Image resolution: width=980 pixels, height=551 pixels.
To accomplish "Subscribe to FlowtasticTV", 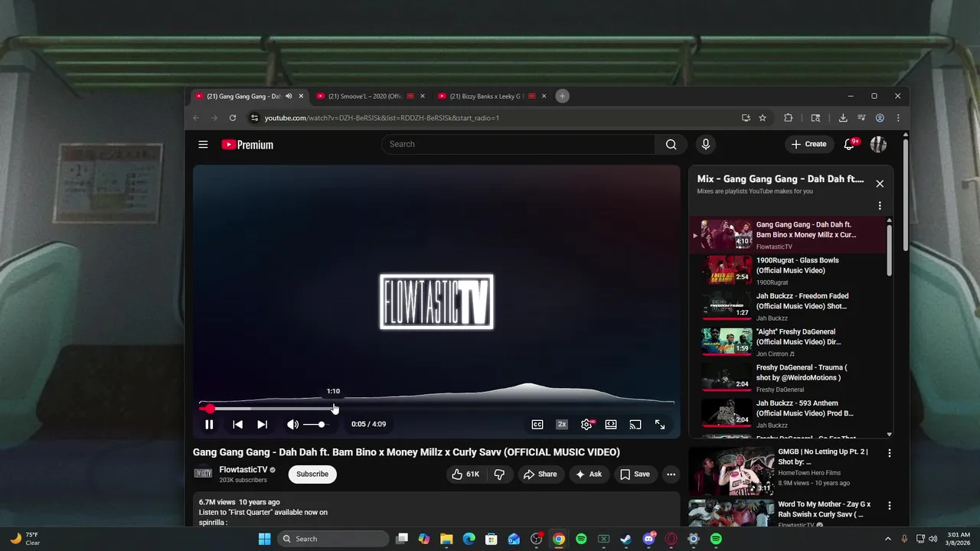I will [312, 474].
